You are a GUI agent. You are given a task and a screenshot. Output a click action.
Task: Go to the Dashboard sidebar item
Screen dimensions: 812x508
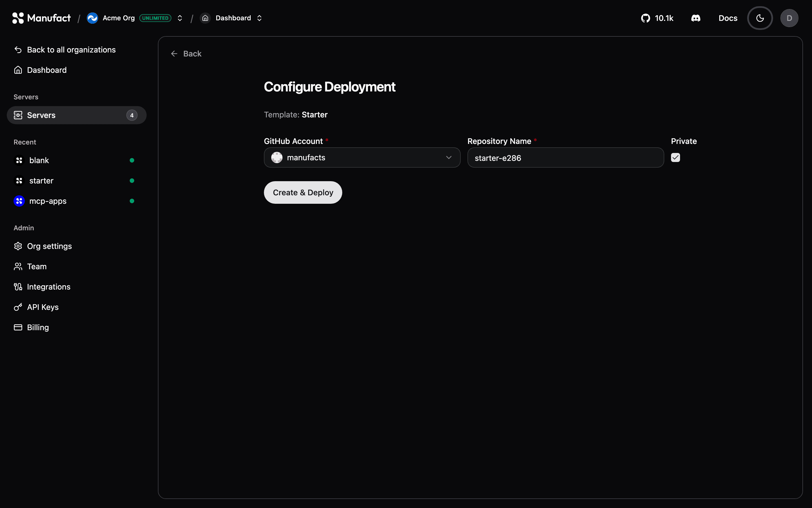76,70
